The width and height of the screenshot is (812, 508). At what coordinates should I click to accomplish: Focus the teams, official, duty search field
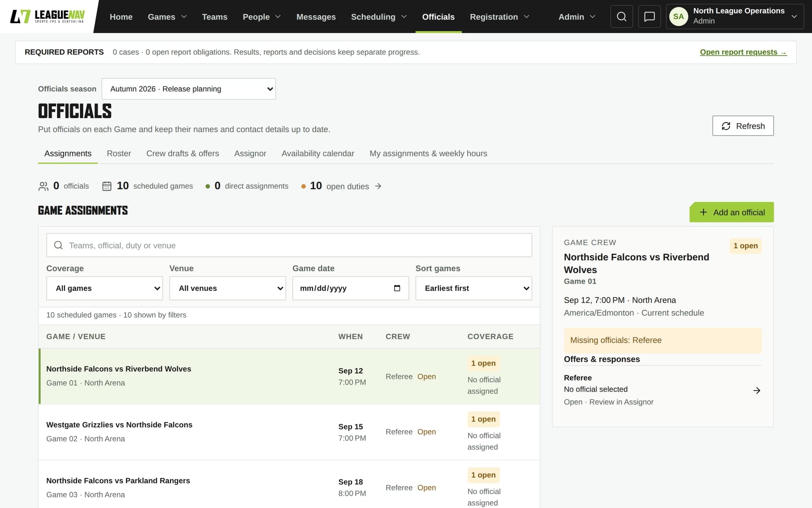(x=289, y=245)
